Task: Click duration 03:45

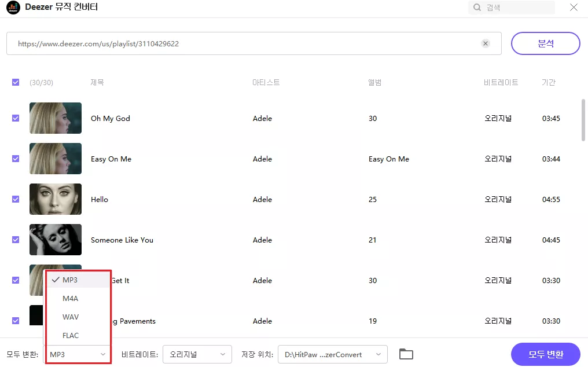Action: point(551,119)
